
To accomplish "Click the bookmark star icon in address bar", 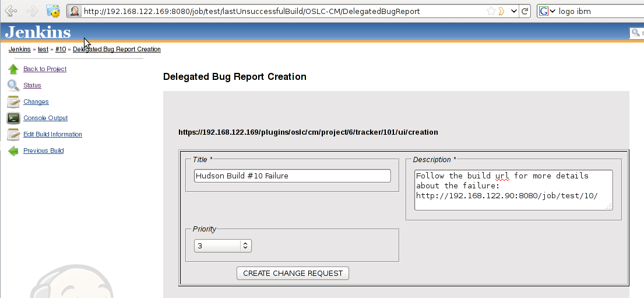I will tap(491, 11).
